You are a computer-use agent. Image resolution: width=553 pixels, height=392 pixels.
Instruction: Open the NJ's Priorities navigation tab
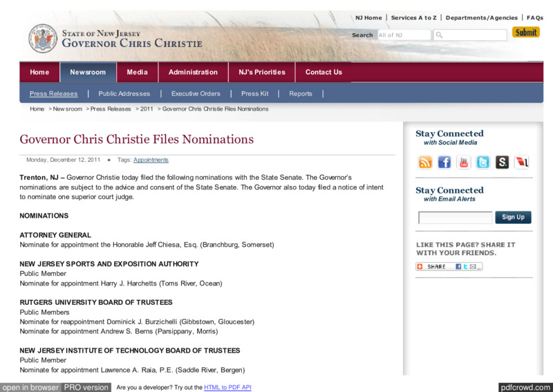[x=262, y=73]
